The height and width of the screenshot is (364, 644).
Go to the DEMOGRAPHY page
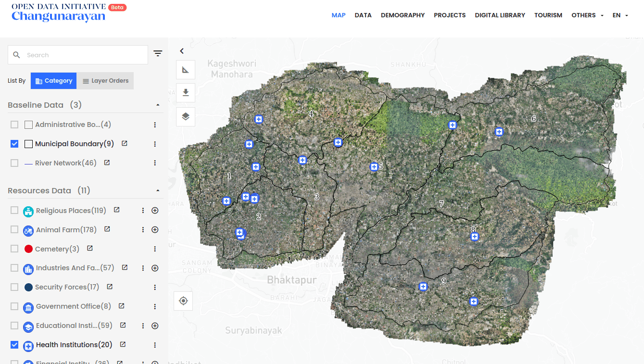pos(403,15)
